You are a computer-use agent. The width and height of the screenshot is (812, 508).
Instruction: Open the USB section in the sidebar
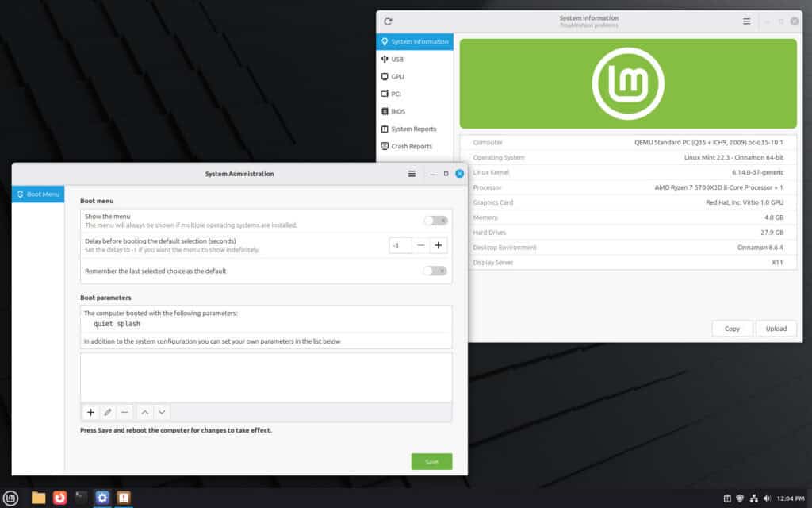(395, 59)
